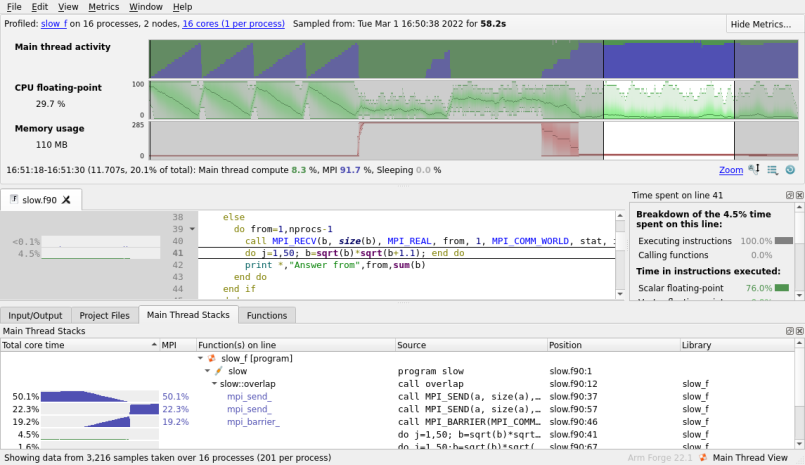Viewport: 805px width, 465px height.
Task: Open the metrics list icon menu
Action: (772, 169)
